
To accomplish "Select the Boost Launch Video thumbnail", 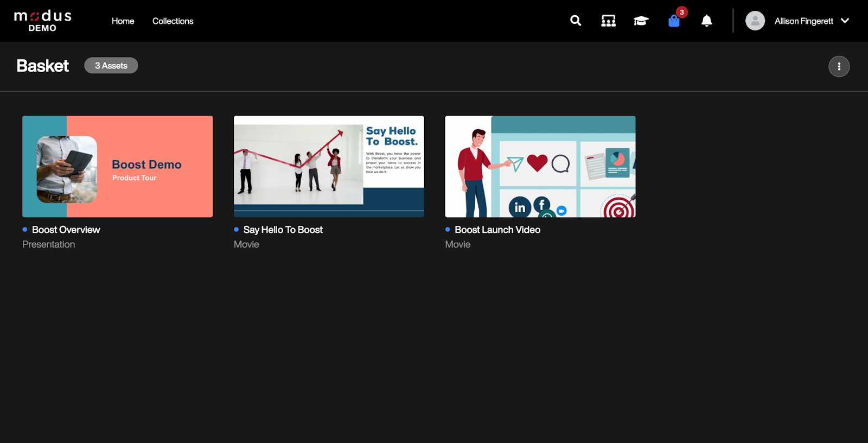I will coord(540,166).
